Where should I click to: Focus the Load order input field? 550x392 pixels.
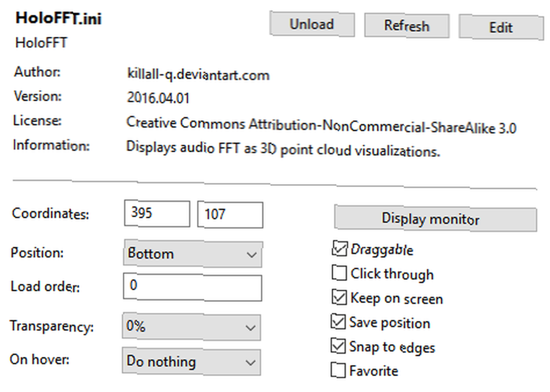tap(192, 288)
